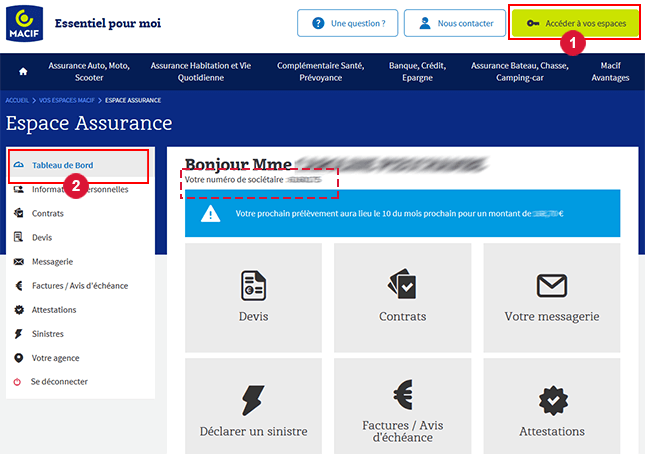Click the large euro tile icon
This screenshot has height=454, width=645.
(x=403, y=394)
